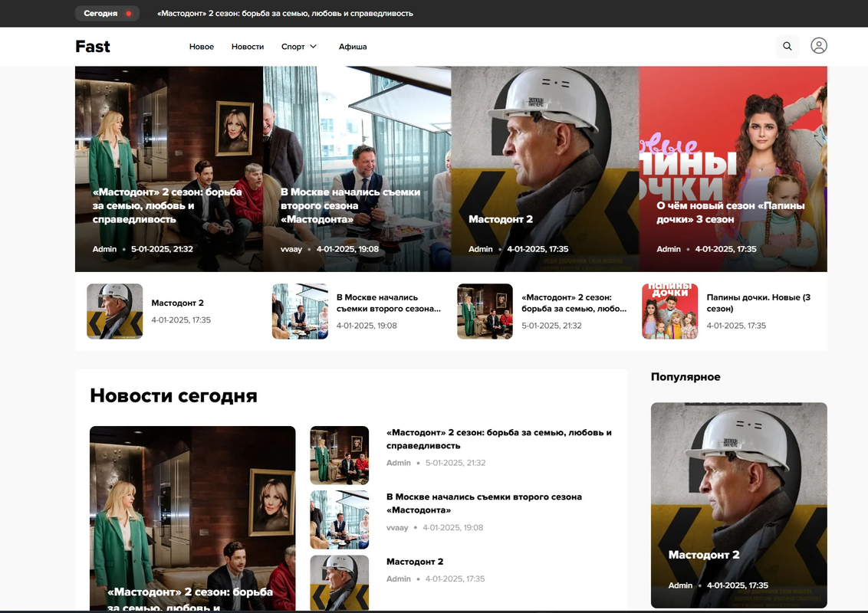Screen dimensions: 868x613
Task: Click date 5-01-2025, 21:32 in Новости сегодня list
Action: pos(455,463)
